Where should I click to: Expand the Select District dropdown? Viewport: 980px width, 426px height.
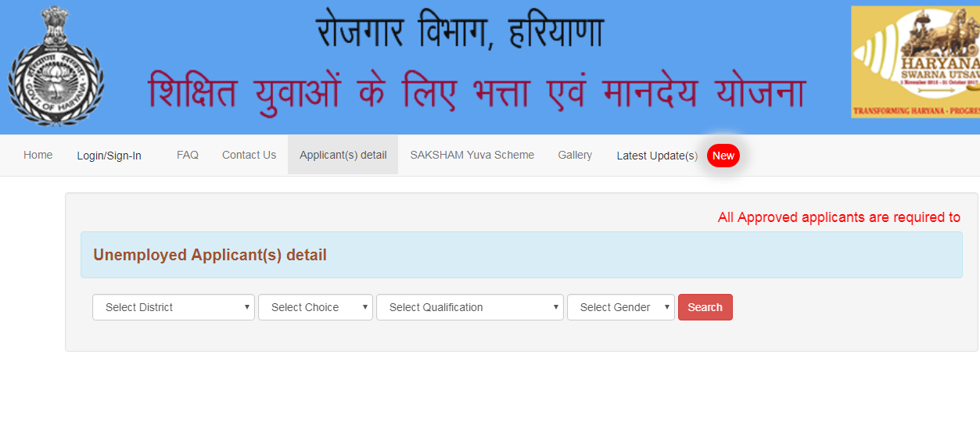tap(174, 307)
